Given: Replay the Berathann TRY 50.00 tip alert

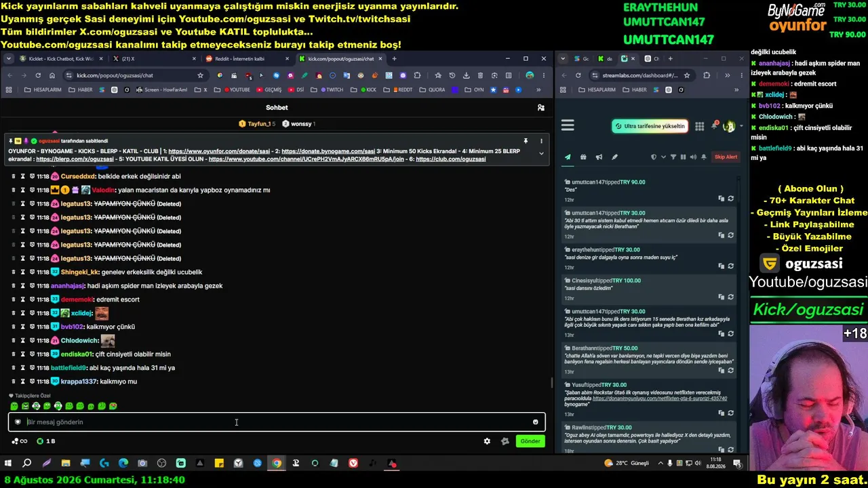Looking at the screenshot, I should pyautogui.click(x=730, y=371).
